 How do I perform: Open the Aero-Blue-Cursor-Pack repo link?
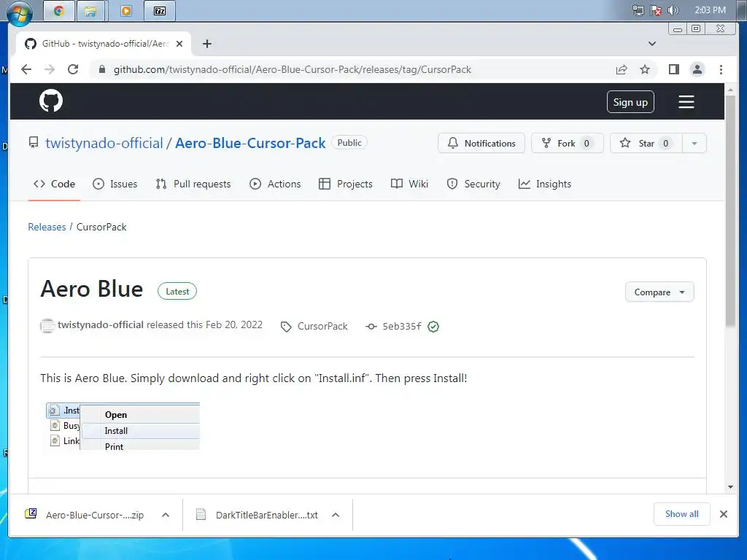(x=250, y=143)
